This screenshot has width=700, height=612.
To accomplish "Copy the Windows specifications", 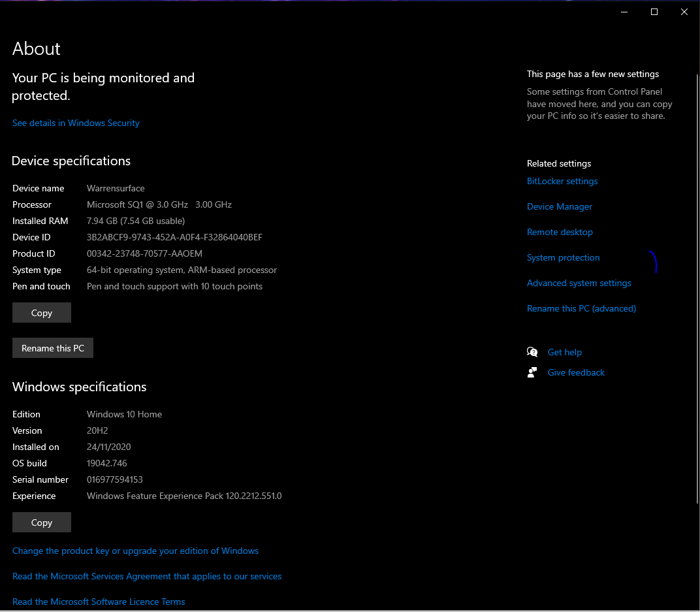I will coord(42,523).
